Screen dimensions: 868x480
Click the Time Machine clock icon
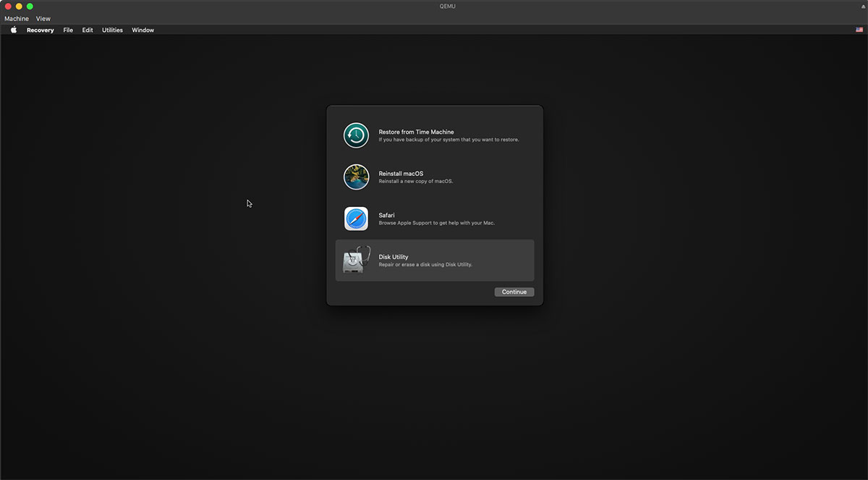point(356,135)
